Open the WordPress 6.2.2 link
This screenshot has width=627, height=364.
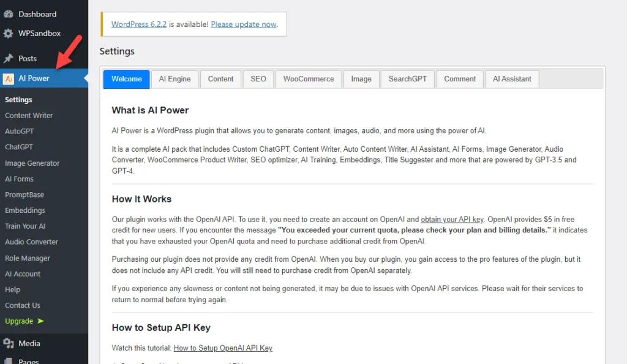[x=139, y=24]
